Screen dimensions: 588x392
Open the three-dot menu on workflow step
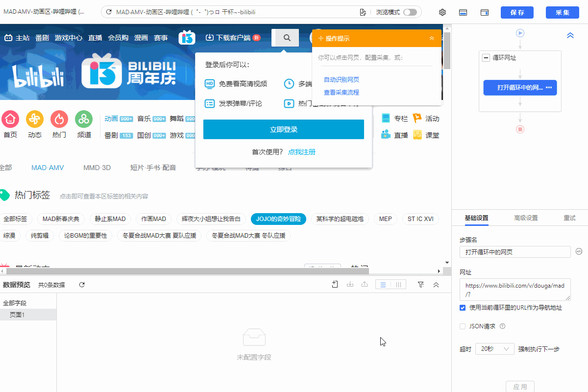549,88
